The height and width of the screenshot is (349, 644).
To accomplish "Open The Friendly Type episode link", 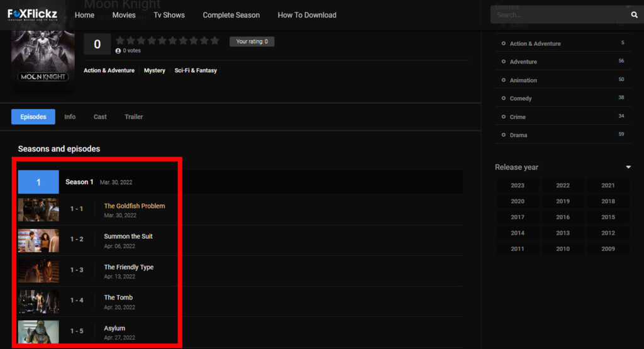I will (128, 267).
